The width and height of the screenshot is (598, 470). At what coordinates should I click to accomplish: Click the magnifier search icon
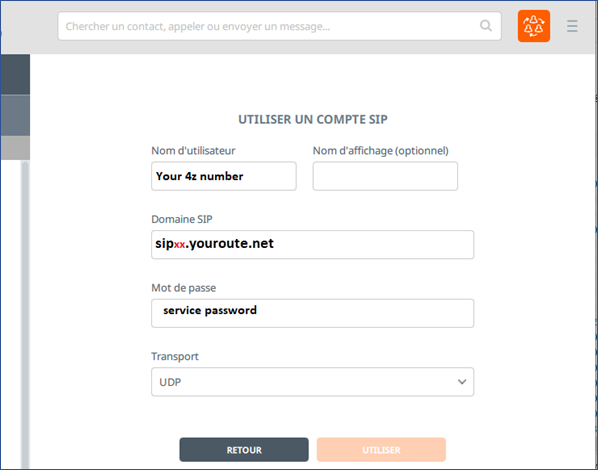click(485, 26)
